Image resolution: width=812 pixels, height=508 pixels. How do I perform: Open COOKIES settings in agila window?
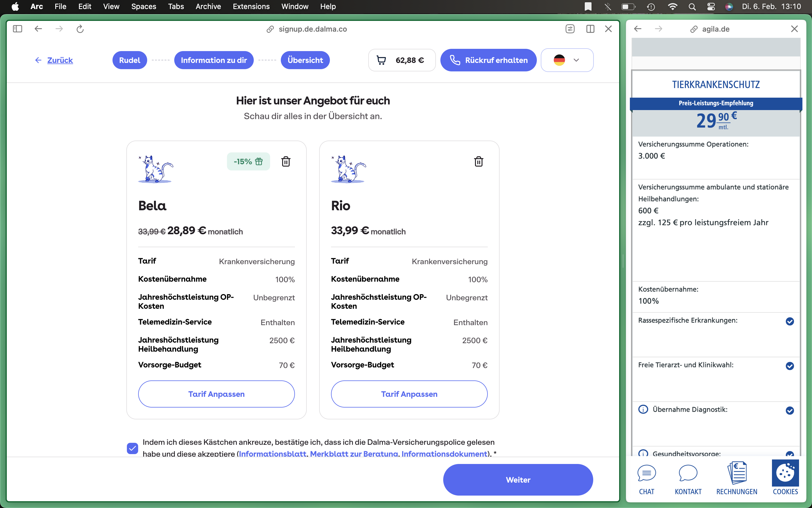click(785, 478)
